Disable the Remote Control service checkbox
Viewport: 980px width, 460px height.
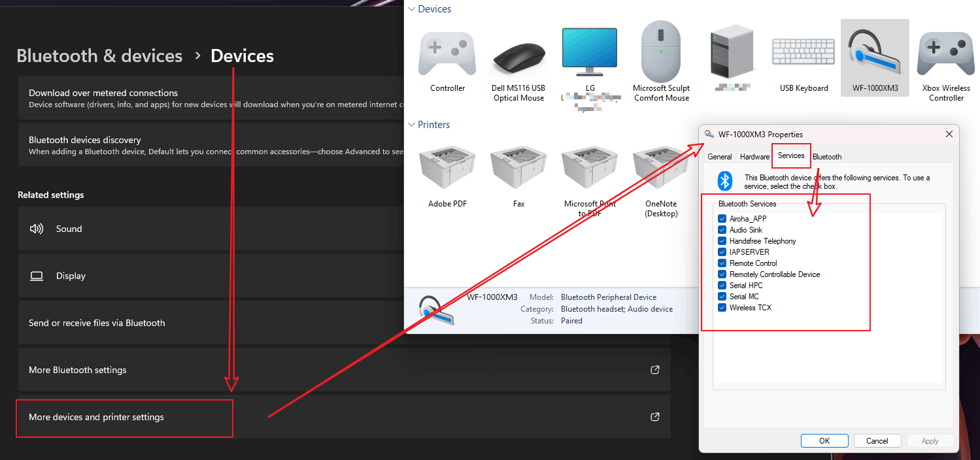point(722,263)
